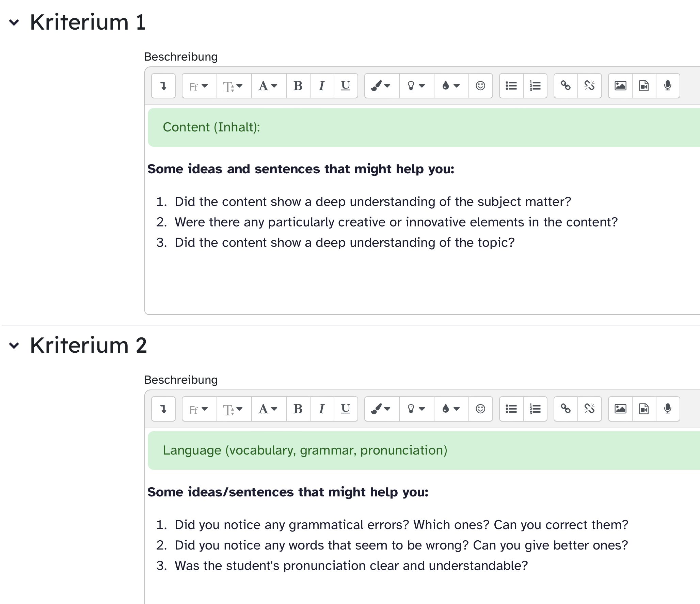Expand toolbar toggle in Kriterium 1 editor

click(163, 86)
